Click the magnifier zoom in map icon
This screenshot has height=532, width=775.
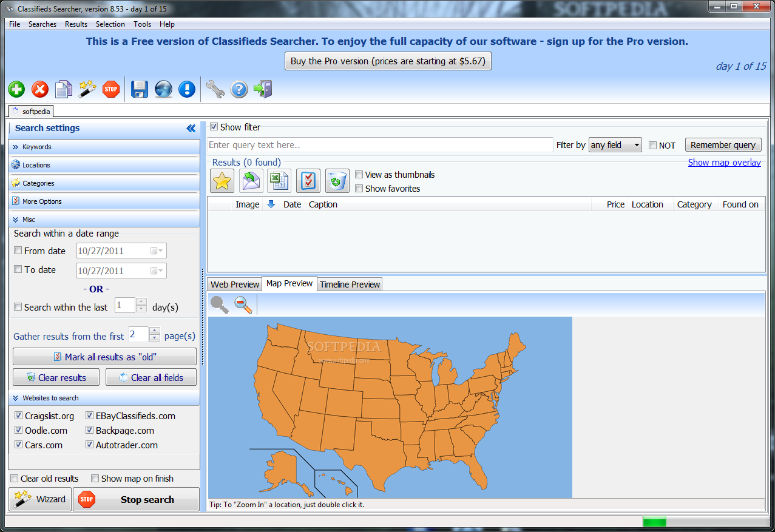(219, 305)
